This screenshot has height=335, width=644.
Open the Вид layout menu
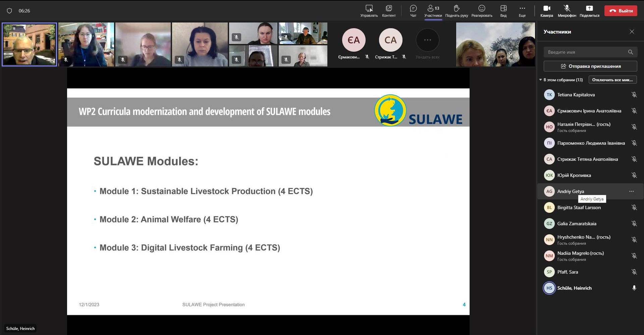pos(503,11)
